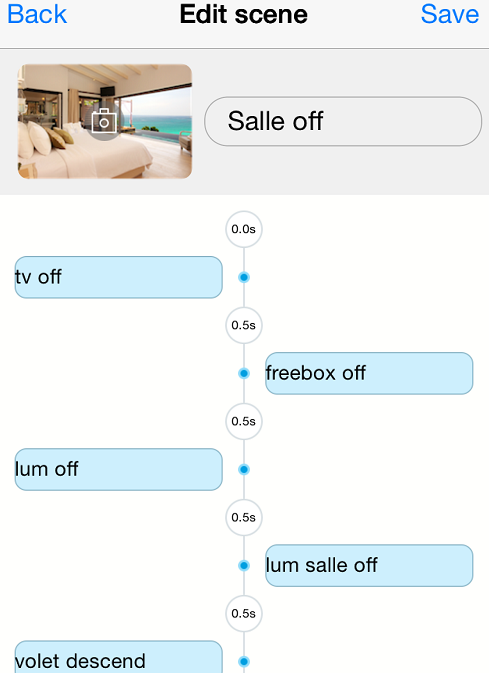Click the blue timeline dot beside 'tv off'
The width and height of the screenshot is (489, 673).
(x=244, y=277)
